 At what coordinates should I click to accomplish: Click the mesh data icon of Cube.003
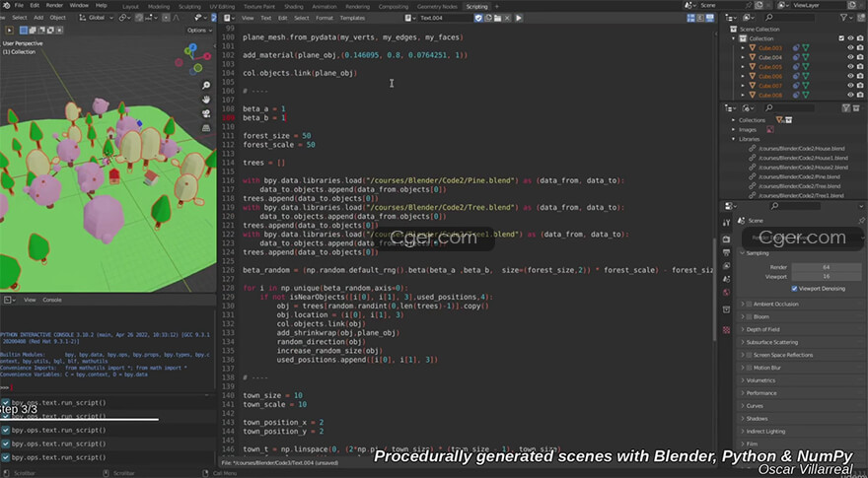coord(806,48)
